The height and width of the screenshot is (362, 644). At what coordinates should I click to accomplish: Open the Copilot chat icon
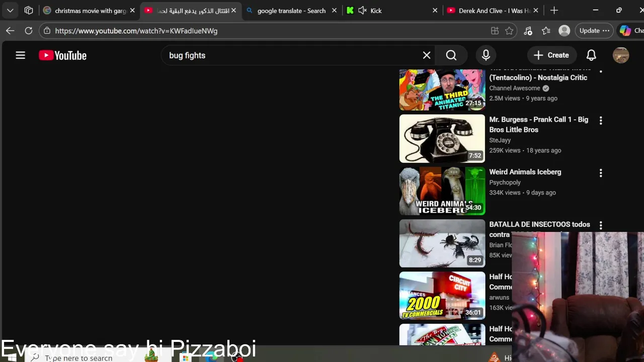coord(625,31)
